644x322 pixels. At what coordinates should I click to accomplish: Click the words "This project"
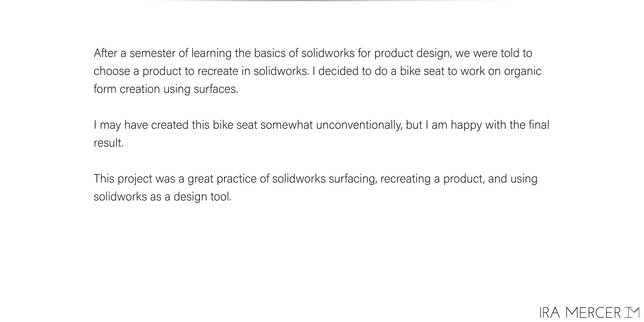point(123,178)
